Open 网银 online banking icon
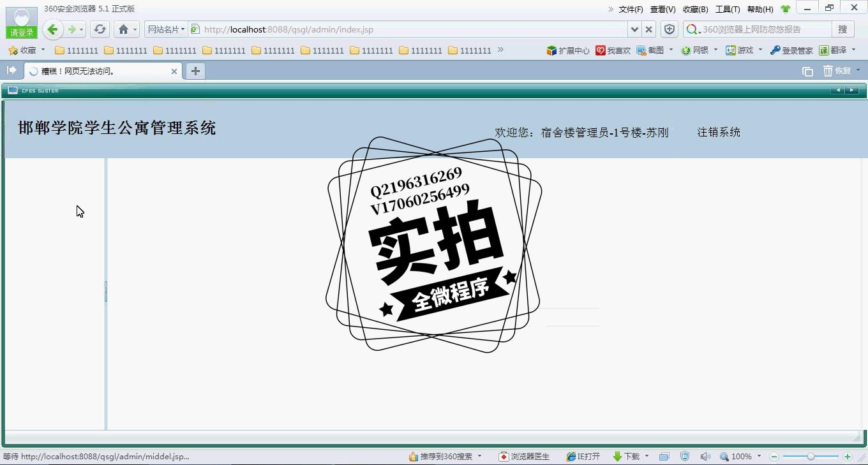Screen dimensions: 868x465 click(695, 50)
